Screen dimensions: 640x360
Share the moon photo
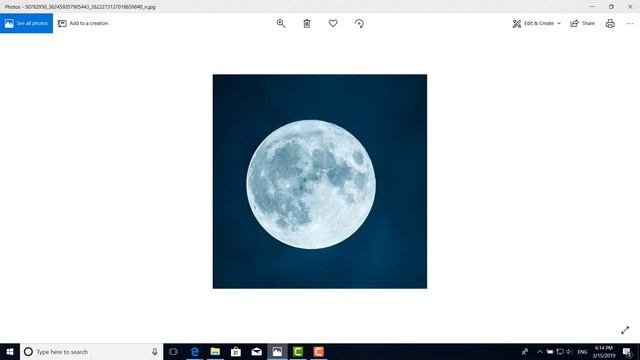point(582,23)
